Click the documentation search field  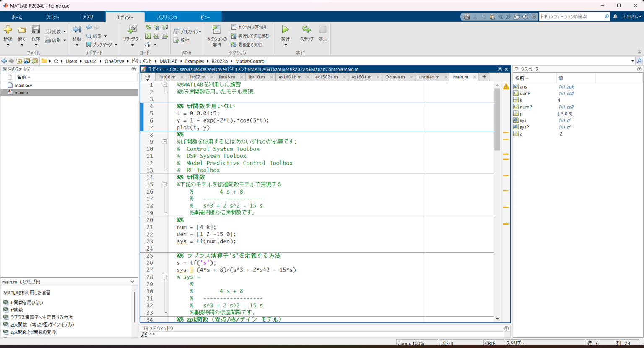(571, 17)
